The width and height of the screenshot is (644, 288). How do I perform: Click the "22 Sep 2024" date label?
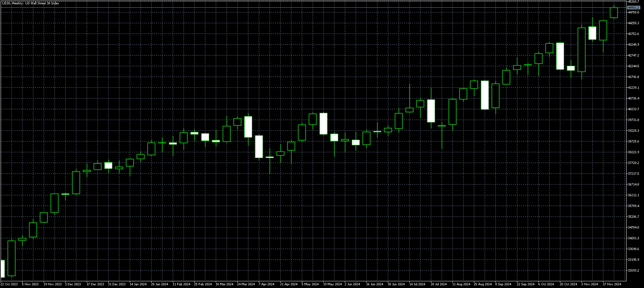click(526, 284)
